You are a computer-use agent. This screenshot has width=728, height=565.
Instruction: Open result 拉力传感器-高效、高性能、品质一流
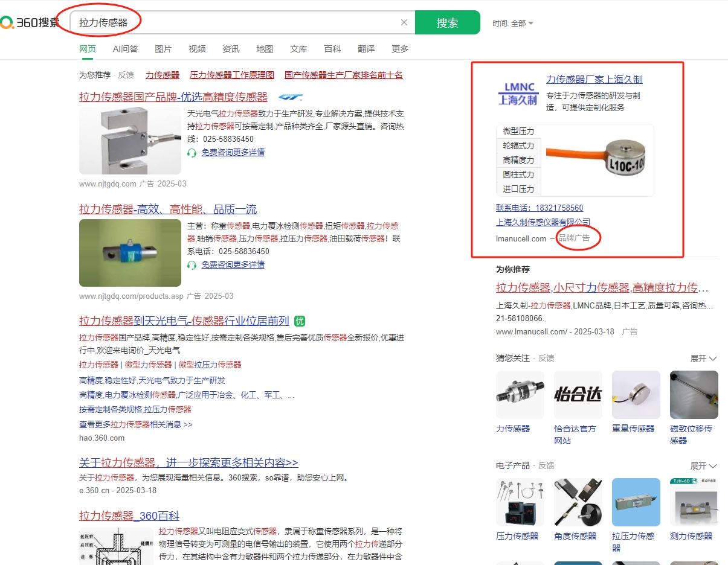168,209
